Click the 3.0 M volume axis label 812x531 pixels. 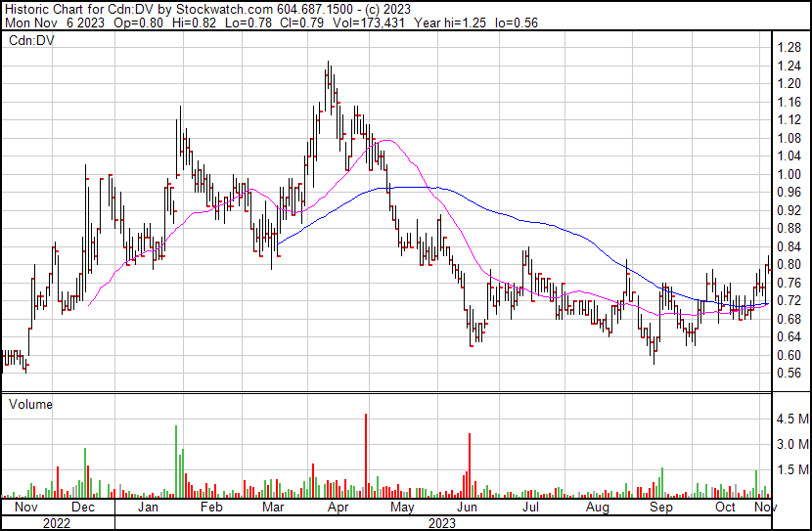pyautogui.click(x=792, y=444)
